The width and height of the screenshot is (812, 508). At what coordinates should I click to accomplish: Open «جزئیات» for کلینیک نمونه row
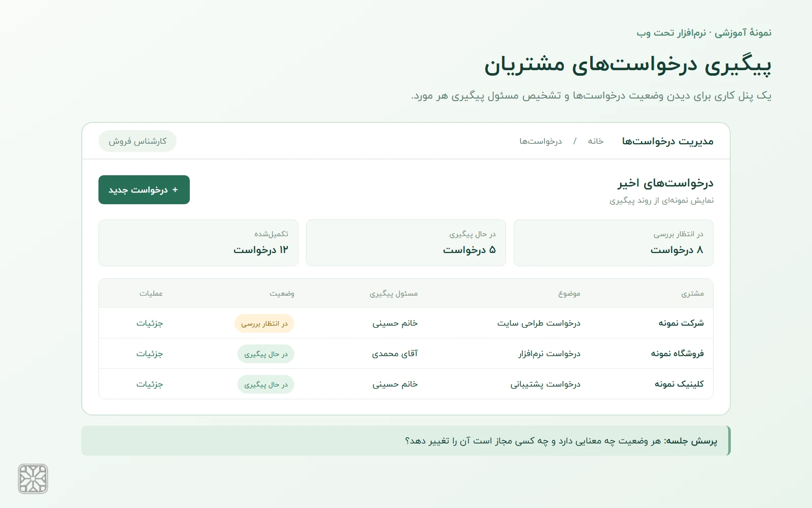pyautogui.click(x=150, y=384)
